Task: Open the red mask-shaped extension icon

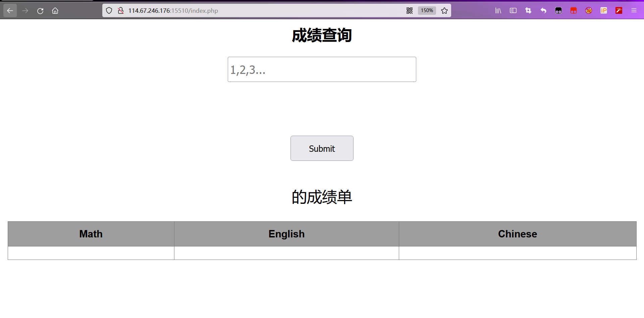Action: 573,10
